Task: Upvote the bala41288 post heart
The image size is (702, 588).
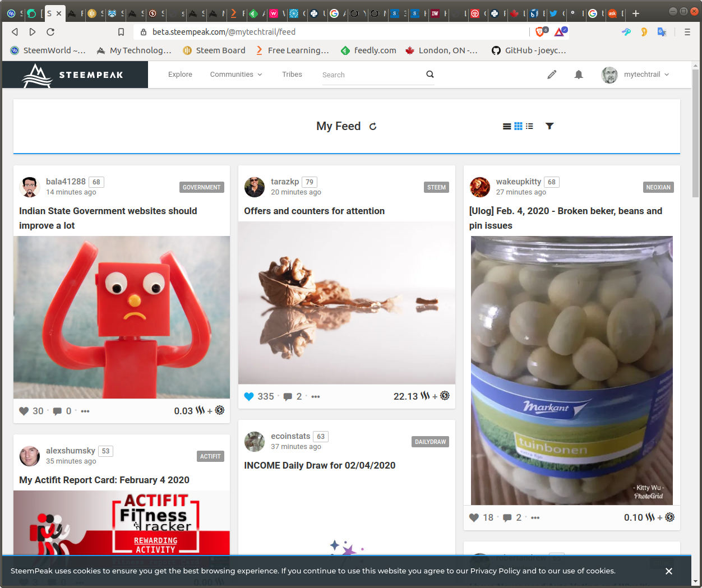Action: [24, 411]
